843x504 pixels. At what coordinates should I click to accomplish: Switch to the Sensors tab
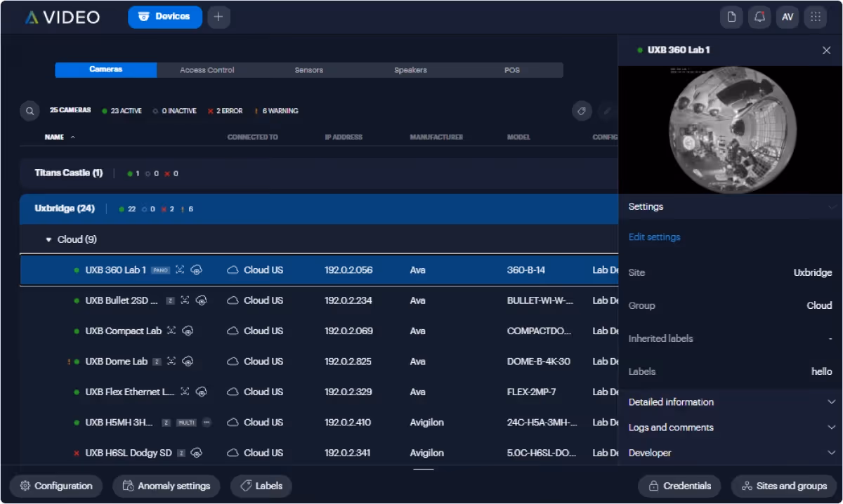tap(309, 70)
